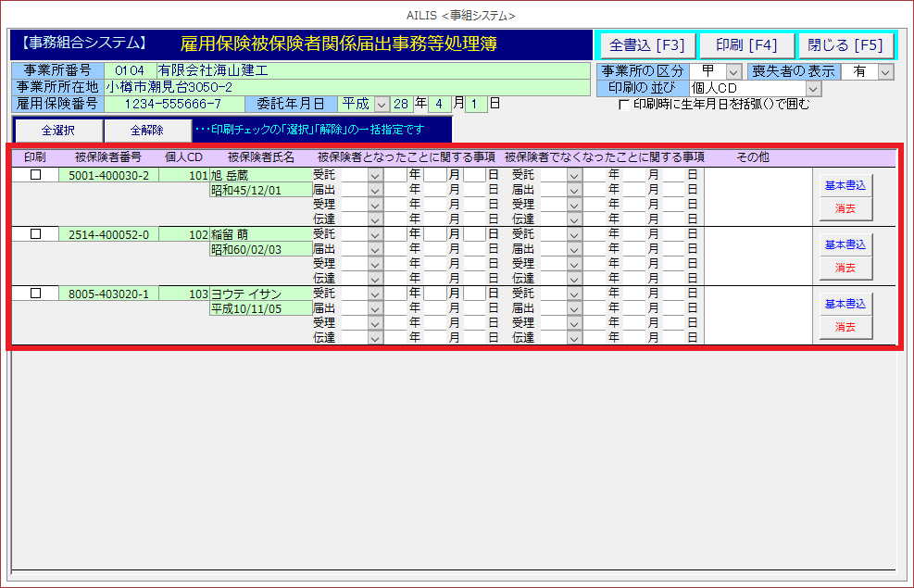Open the 事業所の区分 dropdown
Viewport: 914px width, 588px height.
[x=733, y=71]
